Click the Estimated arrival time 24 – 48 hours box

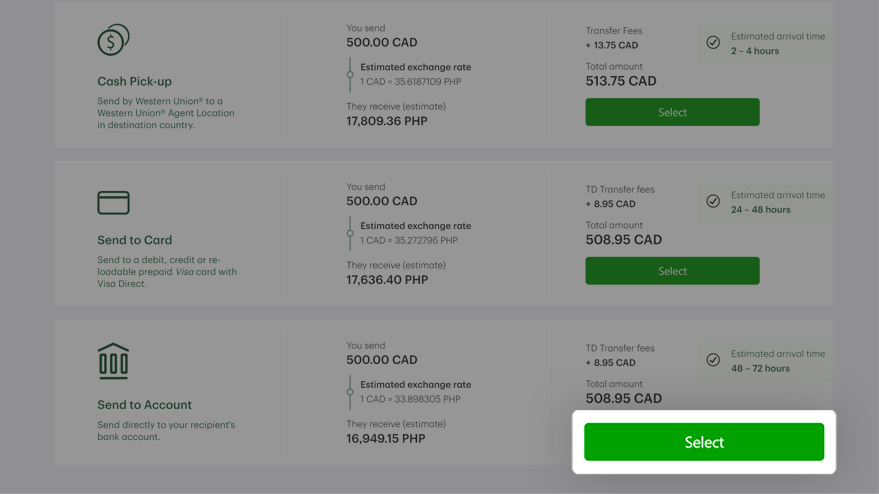click(x=765, y=202)
